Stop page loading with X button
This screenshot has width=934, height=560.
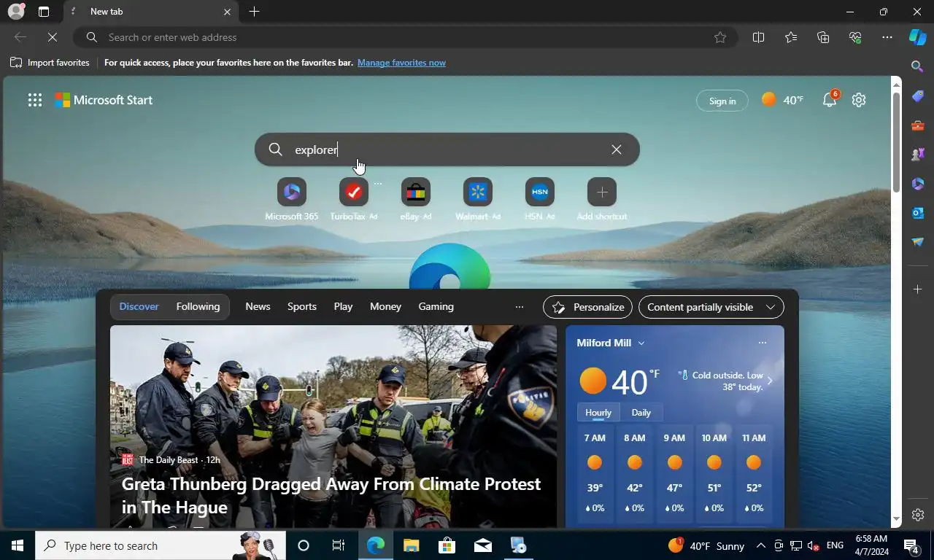(53, 37)
